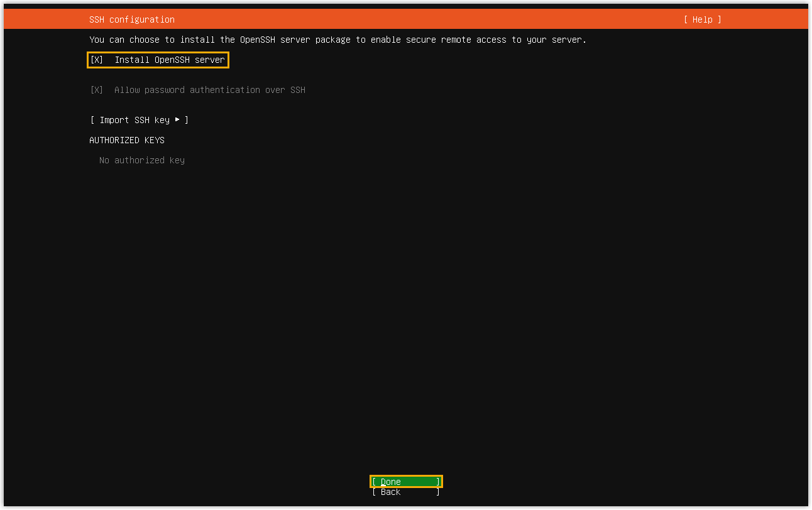Image resolution: width=812 pixels, height=510 pixels.
Task: Click the opening bracket of Help
Action: coord(686,19)
